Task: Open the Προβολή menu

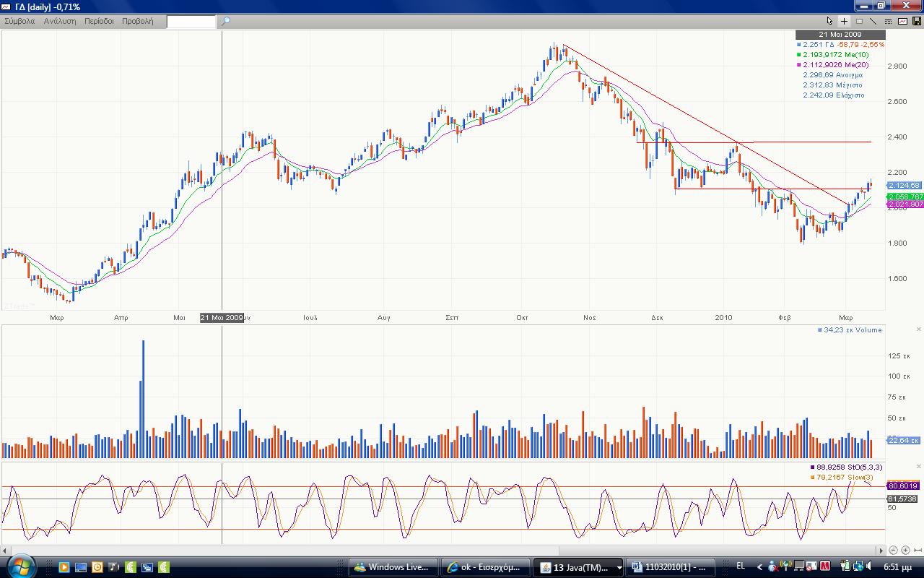Action: [x=137, y=22]
